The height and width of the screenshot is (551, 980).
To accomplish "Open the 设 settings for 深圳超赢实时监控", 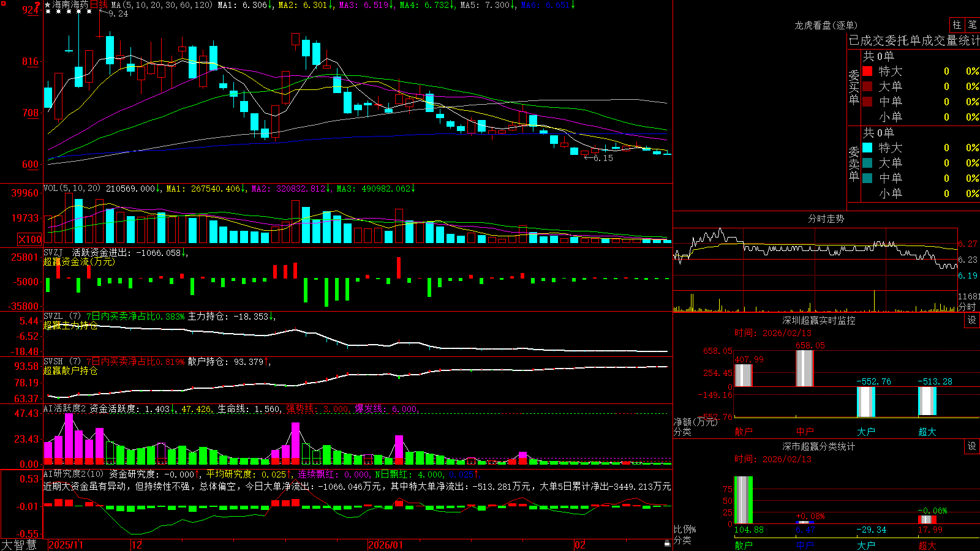I will pos(972,320).
